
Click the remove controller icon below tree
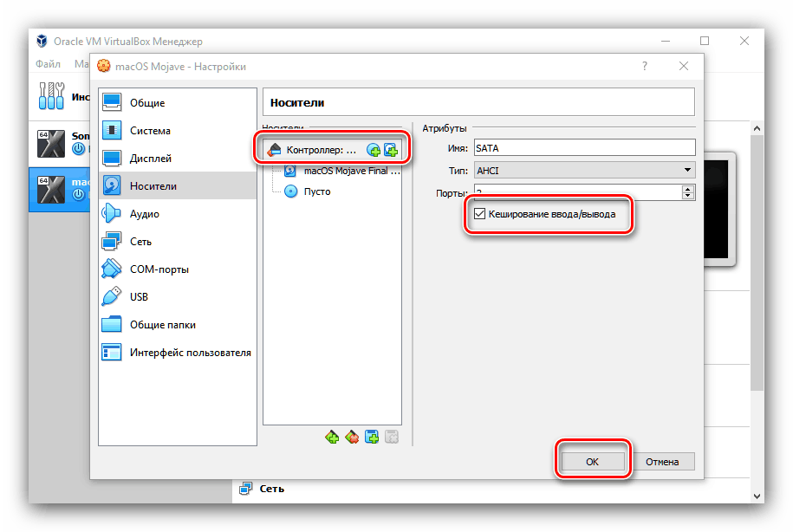click(352, 437)
